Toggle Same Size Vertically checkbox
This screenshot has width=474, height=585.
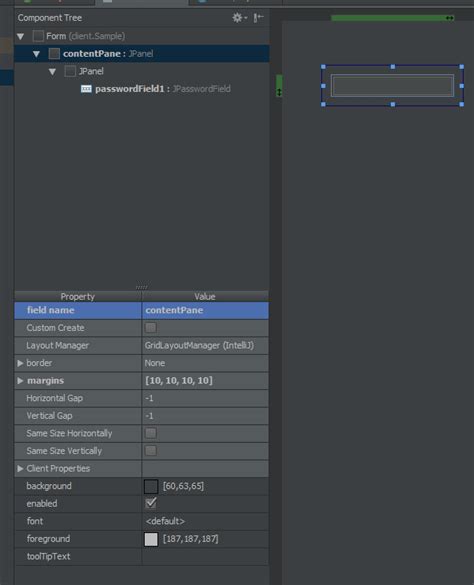click(151, 451)
